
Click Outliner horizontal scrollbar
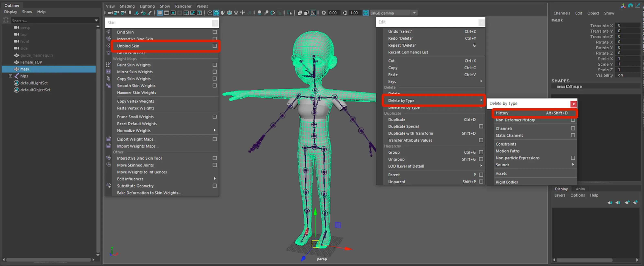pos(49,260)
